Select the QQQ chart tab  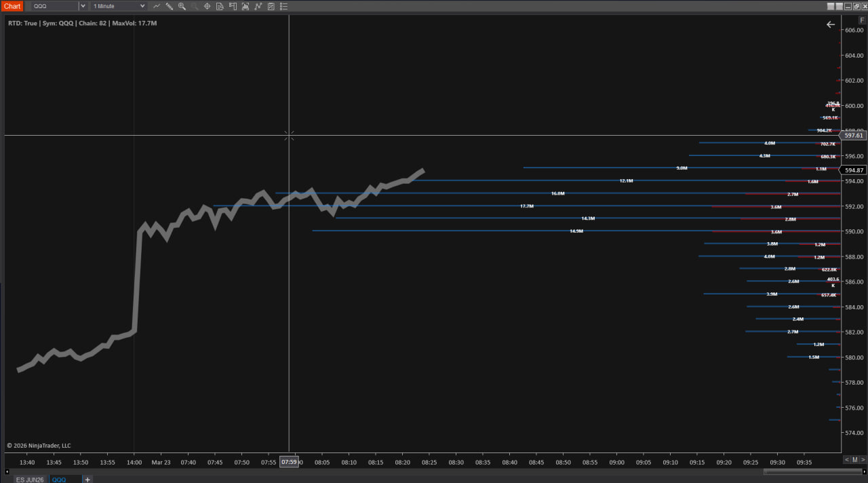(x=60, y=479)
